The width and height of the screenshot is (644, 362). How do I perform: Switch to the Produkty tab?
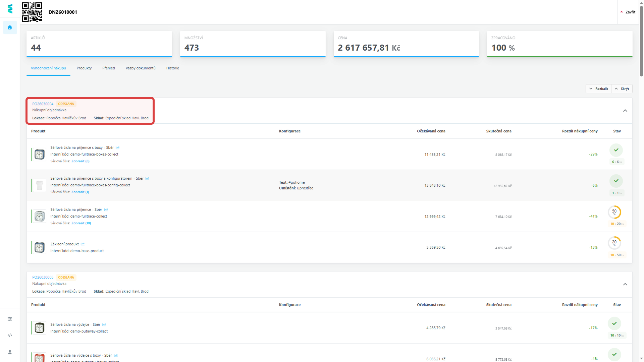tap(84, 68)
